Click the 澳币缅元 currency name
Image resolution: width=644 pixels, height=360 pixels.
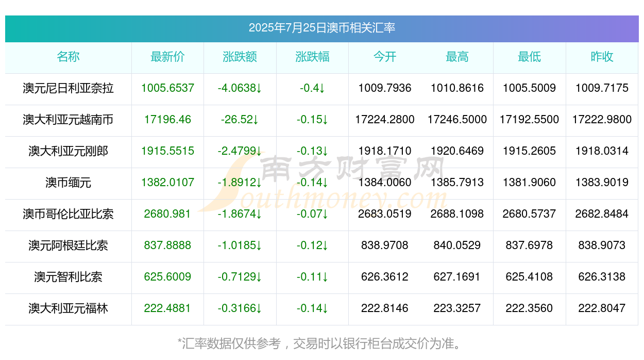pyautogui.click(x=68, y=183)
